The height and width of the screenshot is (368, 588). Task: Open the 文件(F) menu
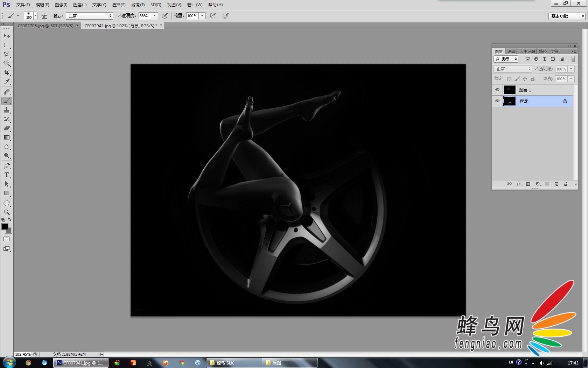tap(23, 5)
